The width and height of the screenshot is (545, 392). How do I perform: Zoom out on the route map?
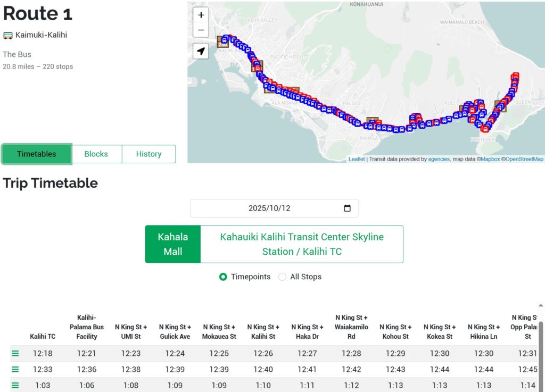coord(201,30)
